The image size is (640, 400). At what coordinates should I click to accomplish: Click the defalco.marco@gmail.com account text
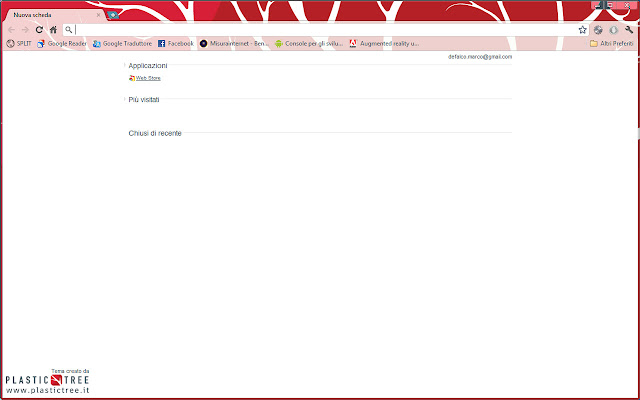(x=480, y=57)
